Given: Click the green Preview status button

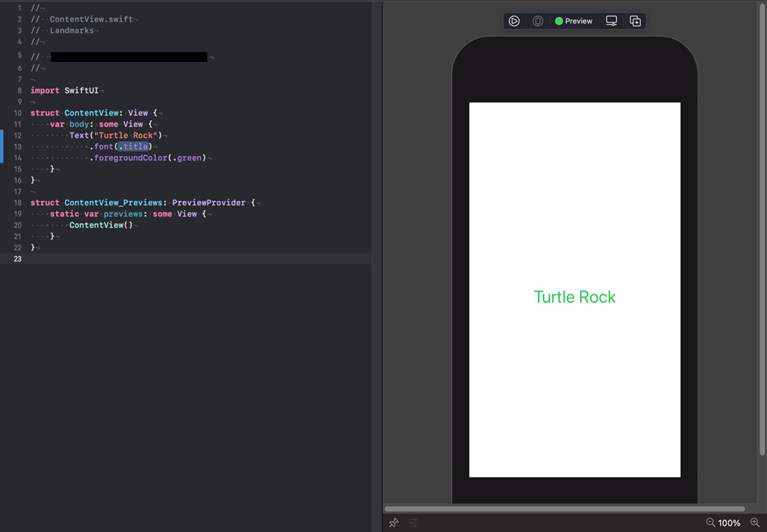Looking at the screenshot, I should point(574,21).
